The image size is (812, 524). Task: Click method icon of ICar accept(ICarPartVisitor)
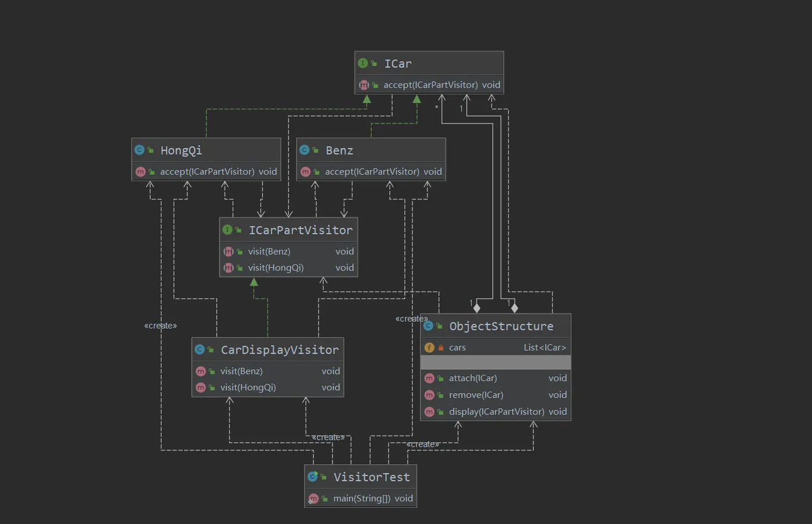click(x=364, y=85)
